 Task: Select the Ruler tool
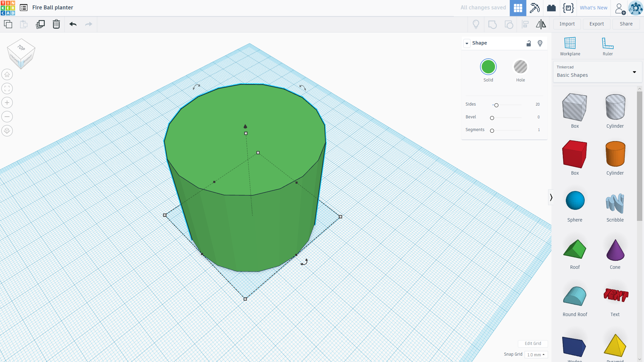tap(607, 47)
